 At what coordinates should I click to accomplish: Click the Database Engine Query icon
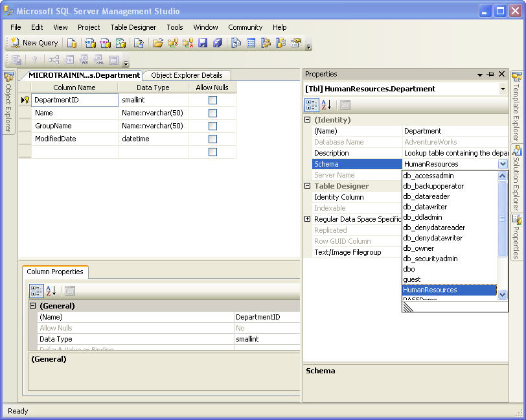72,43
